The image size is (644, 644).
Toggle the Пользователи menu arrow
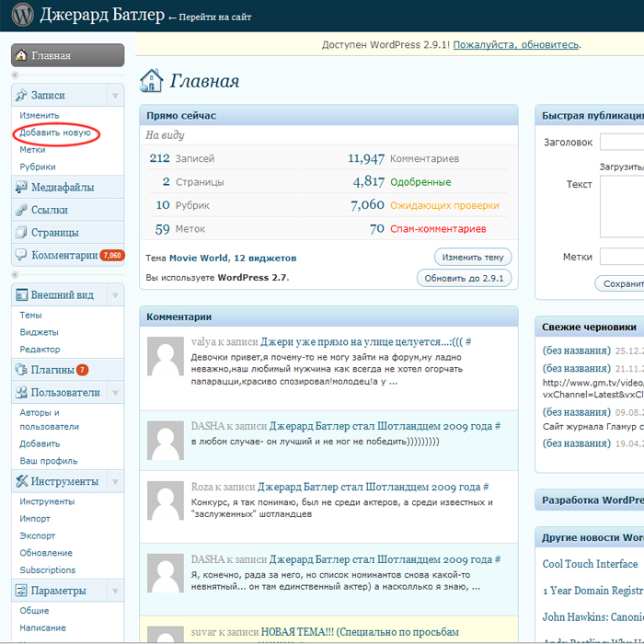(x=114, y=393)
